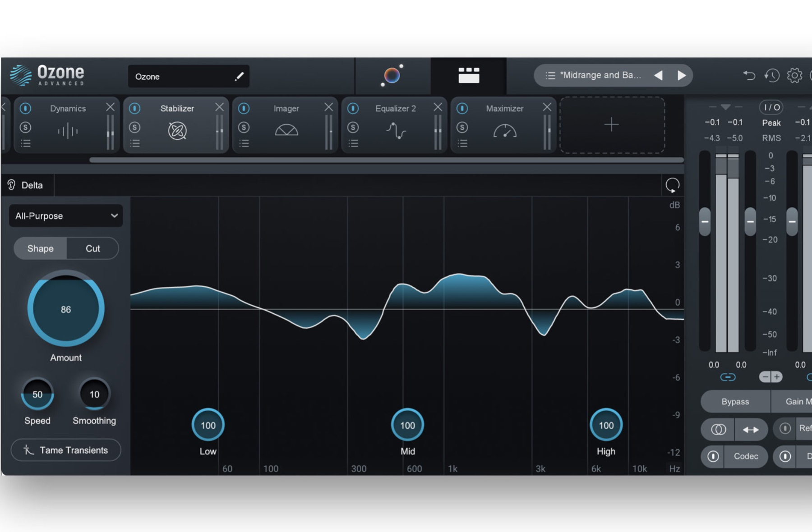
Task: Open the settings gear icon
Action: tap(794, 75)
